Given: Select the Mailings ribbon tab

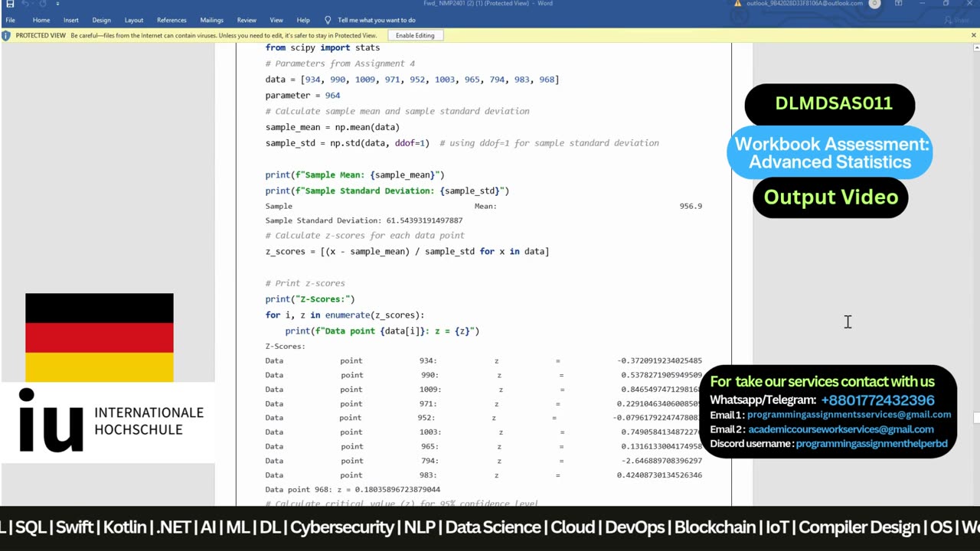Looking at the screenshot, I should (212, 20).
